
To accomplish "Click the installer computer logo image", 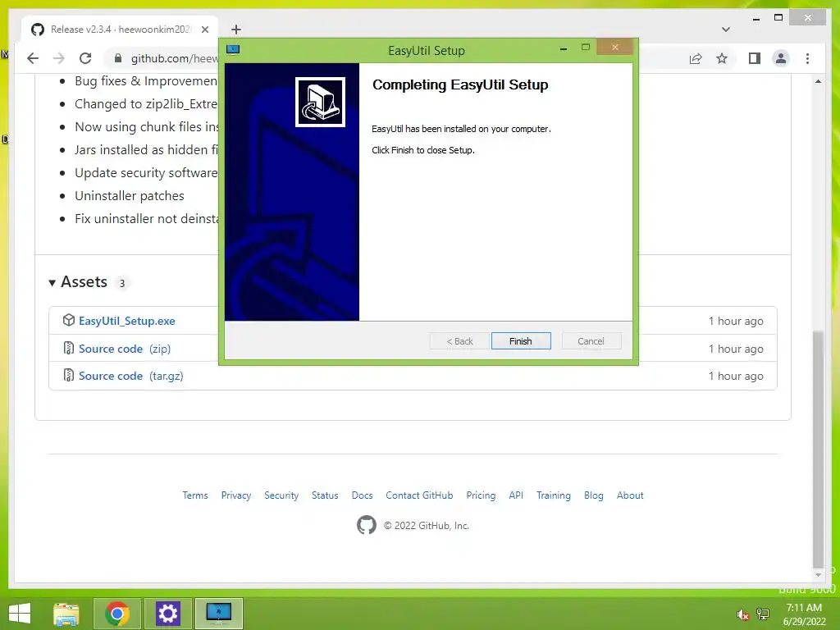I will point(321,102).
